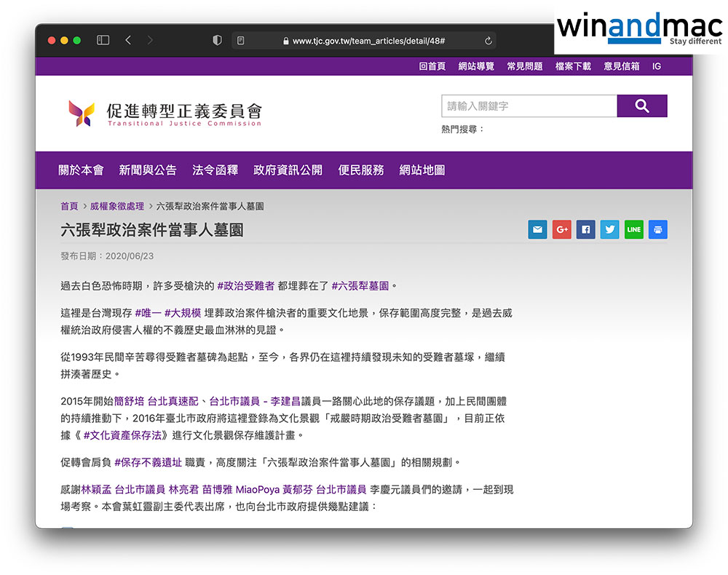Screen dimensions: 728x575
Task: Toggle the Safari sidebar icon
Action: [103, 41]
